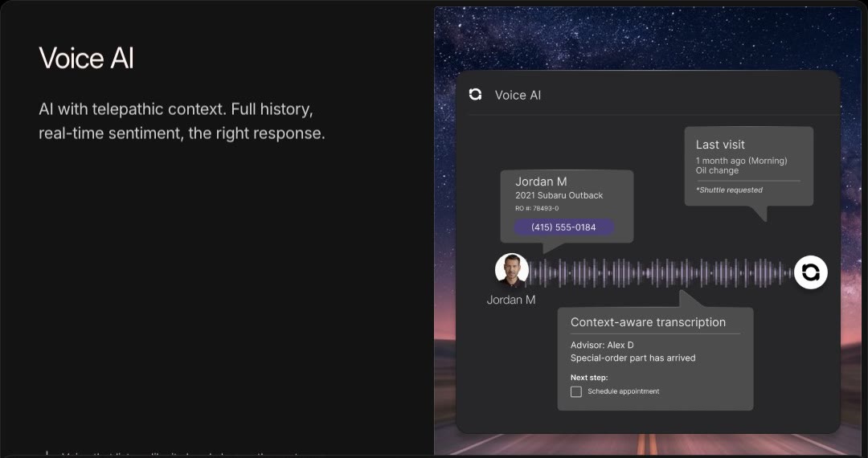This screenshot has height=458, width=868.
Task: Click Jordan M's profile photo avatar
Action: pos(511,271)
